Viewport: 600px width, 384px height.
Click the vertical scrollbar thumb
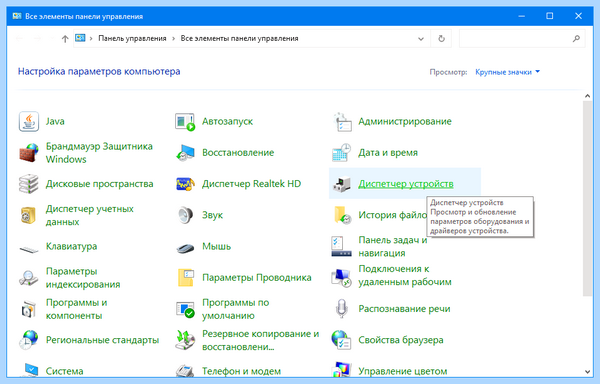point(587,199)
